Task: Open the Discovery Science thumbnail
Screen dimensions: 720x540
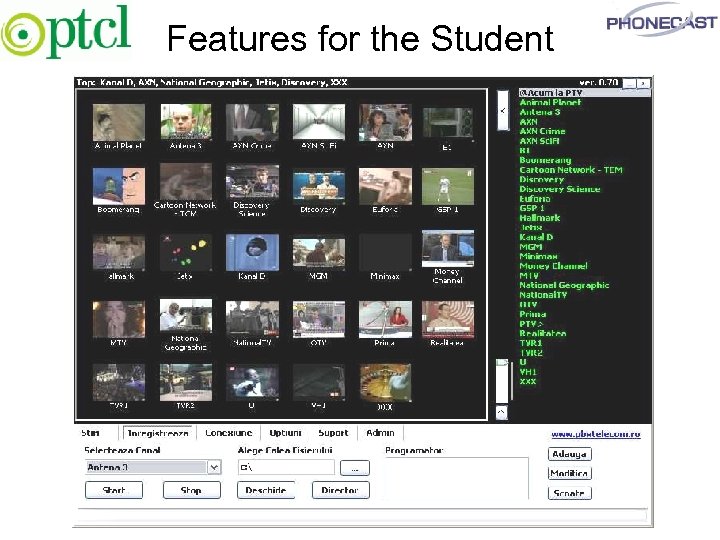Action: point(252,182)
